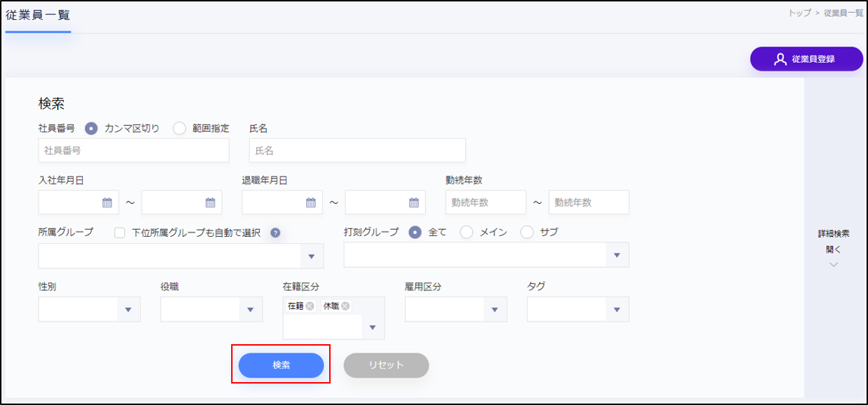Remove the 休職 tag from 在籍区分

[346, 306]
